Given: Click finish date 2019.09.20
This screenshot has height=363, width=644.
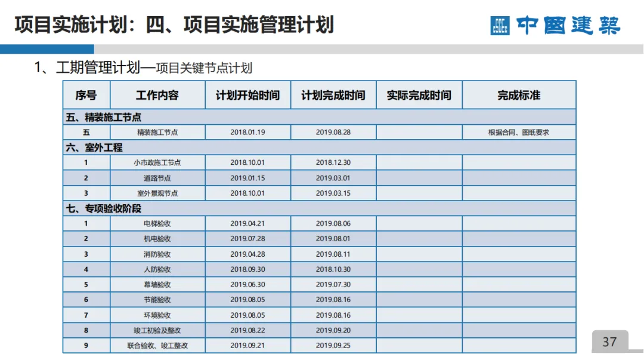Looking at the screenshot, I should pyautogui.click(x=333, y=331).
